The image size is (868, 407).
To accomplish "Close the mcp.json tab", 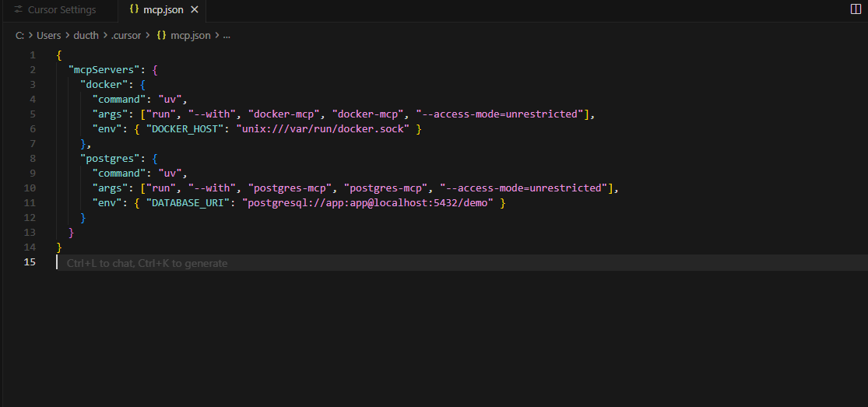I will 195,10.
